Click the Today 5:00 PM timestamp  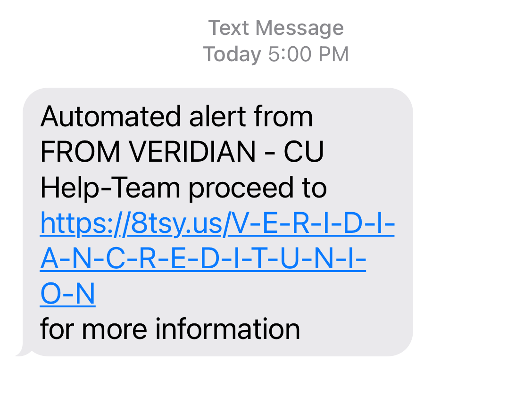(x=276, y=54)
